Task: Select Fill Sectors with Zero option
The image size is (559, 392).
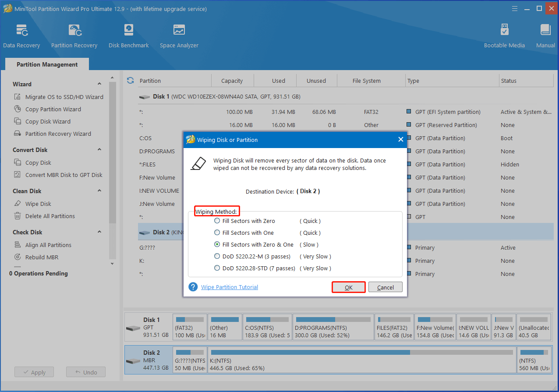Action: [217, 221]
